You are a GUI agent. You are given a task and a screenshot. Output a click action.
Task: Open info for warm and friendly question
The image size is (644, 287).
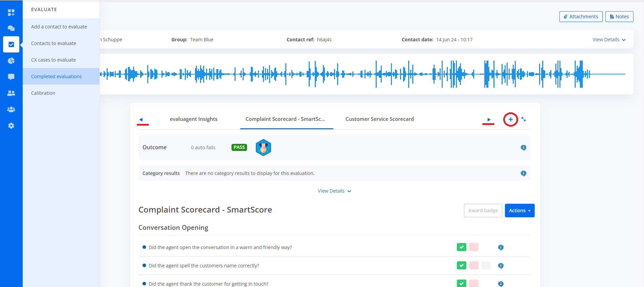pos(501,247)
